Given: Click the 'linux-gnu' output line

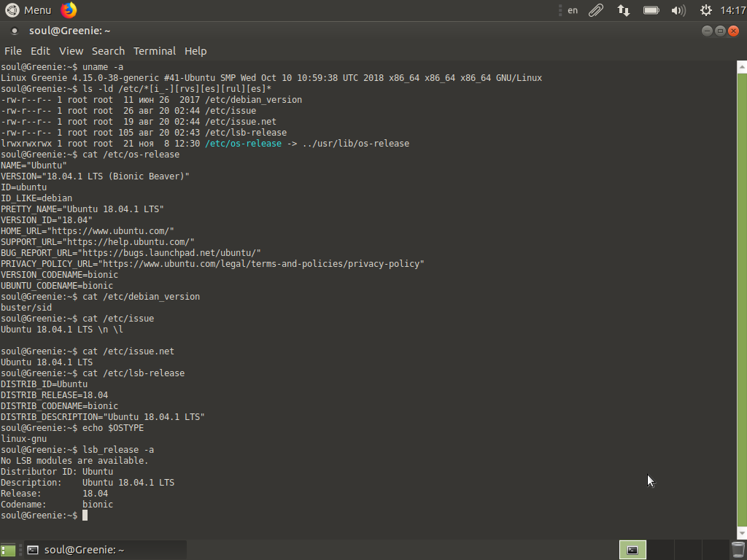Looking at the screenshot, I should pos(23,440).
